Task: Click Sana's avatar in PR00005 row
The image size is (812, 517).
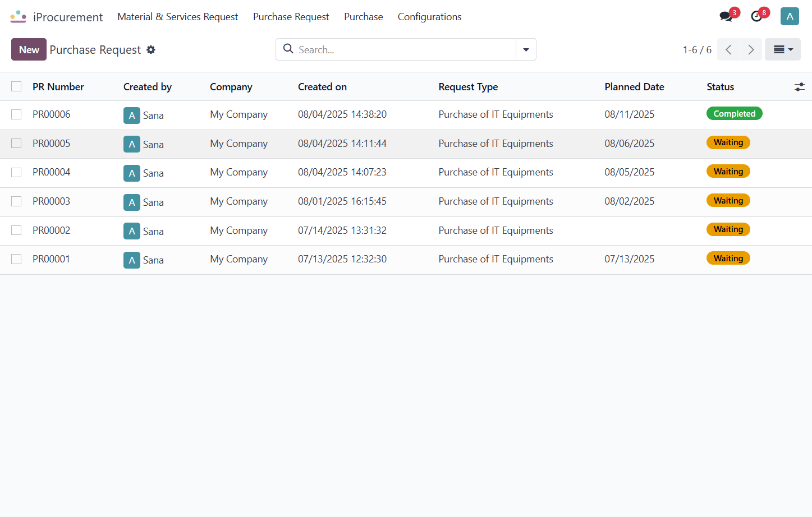Action: [x=132, y=144]
